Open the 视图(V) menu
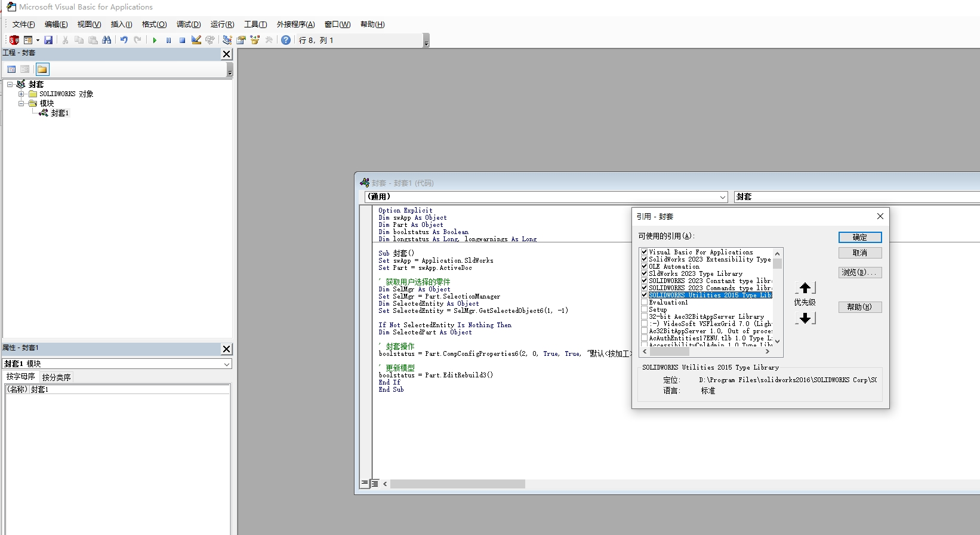Screen dimensions: 980x535 pyautogui.click(x=89, y=24)
